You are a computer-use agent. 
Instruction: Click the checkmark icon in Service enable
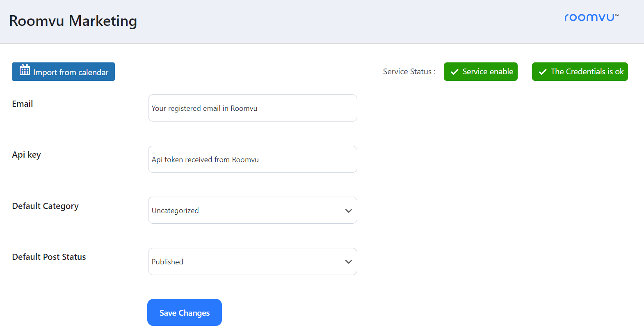click(x=454, y=72)
